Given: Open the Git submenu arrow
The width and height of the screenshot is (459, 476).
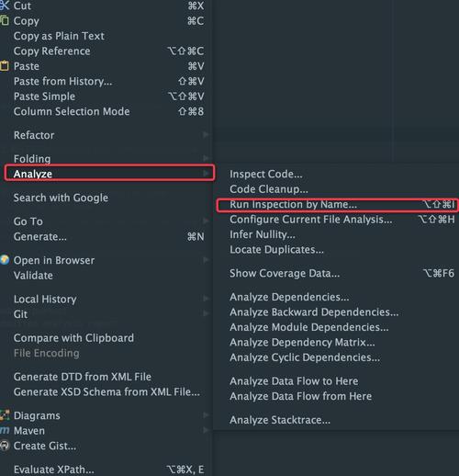Looking at the screenshot, I should [x=206, y=313].
